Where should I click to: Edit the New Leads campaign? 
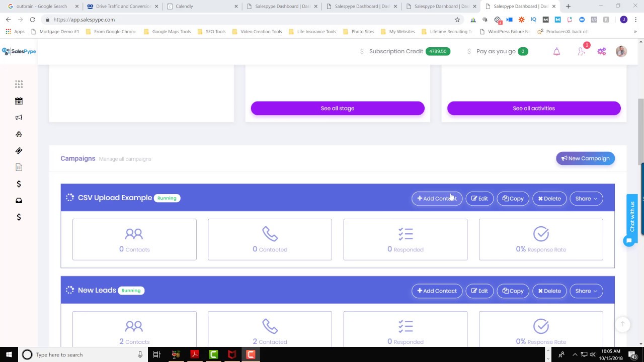pos(479,291)
